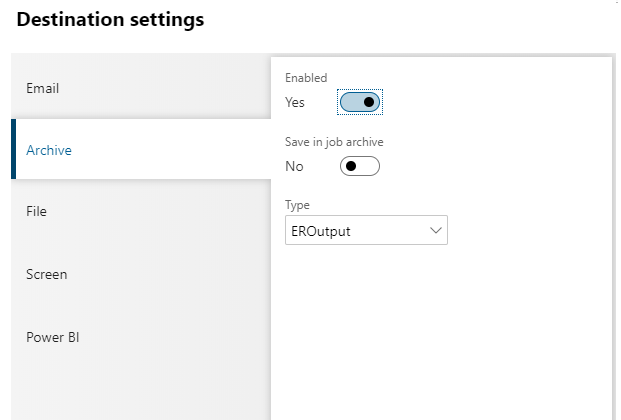Click the Yes text beside Enabled switch
Viewport: 621px width, 420px height.
click(x=295, y=102)
